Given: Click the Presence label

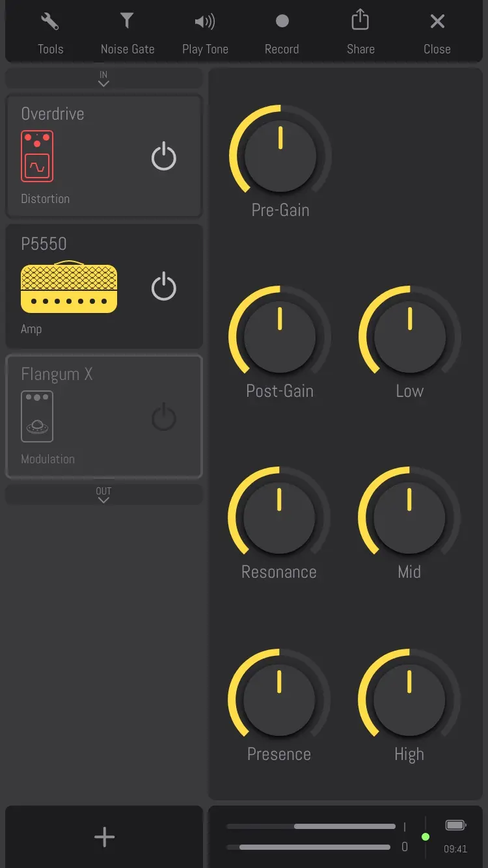Looking at the screenshot, I should coord(279,754).
